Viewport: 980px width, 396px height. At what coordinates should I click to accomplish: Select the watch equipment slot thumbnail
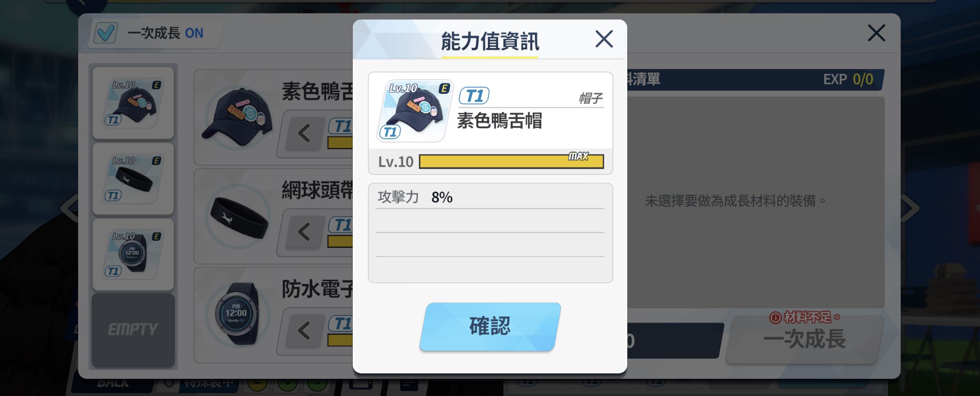[x=133, y=254]
